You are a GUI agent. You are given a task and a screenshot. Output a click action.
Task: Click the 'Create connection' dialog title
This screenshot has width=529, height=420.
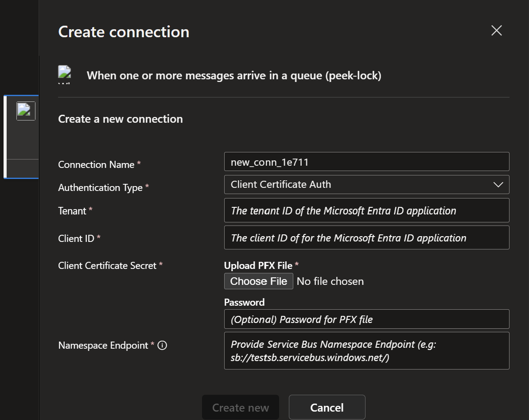[x=124, y=32]
